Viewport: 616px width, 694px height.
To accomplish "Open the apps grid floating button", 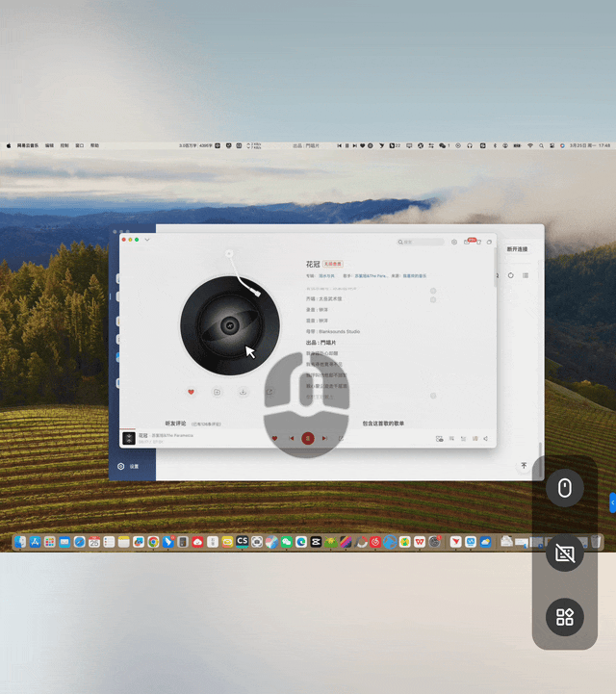I will tap(565, 617).
